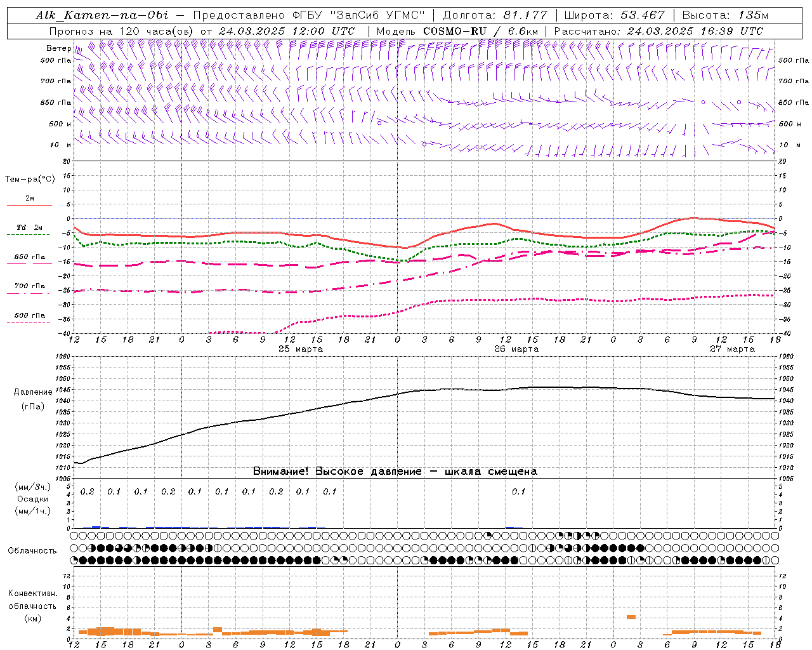Click the warning "Внимание! Высокое давление — шкала смещена"
This screenshot has width=812, height=650.
395,472
